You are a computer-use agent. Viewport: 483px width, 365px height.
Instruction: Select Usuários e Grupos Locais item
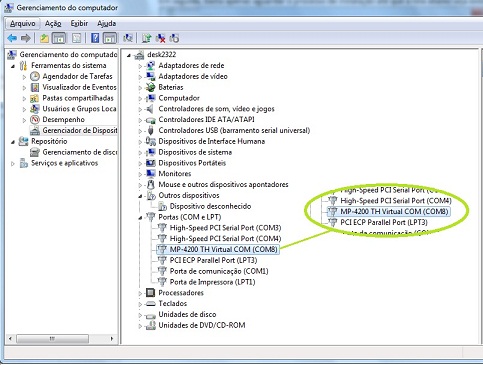coord(79,109)
